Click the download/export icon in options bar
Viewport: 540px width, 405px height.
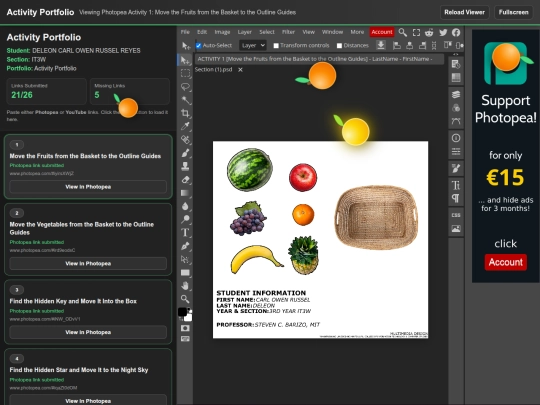pyautogui.click(x=381, y=45)
